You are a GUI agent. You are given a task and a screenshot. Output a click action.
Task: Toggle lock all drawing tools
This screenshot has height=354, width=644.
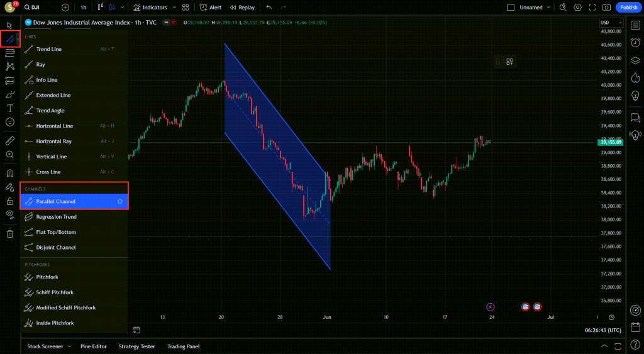10,201
